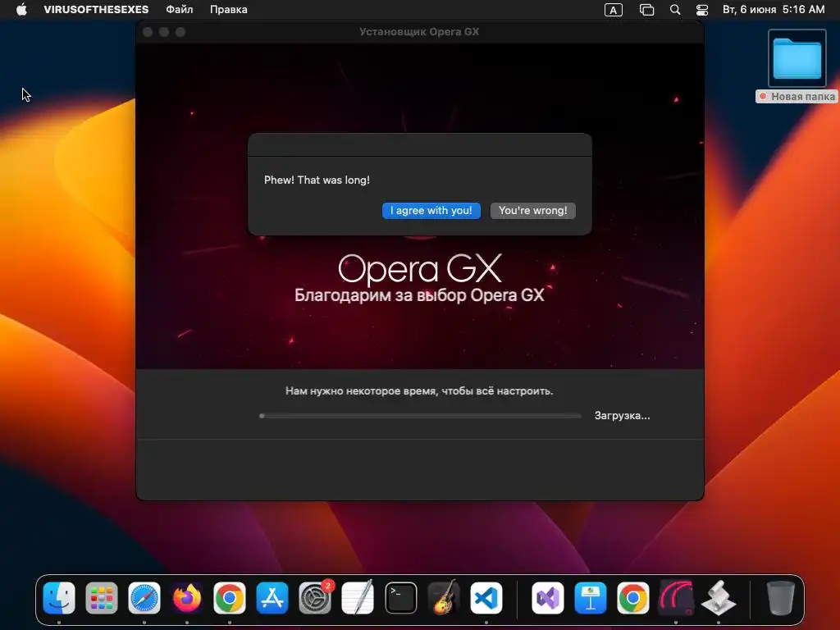Open the Apple menu
This screenshot has height=630, width=840.
click(21, 10)
